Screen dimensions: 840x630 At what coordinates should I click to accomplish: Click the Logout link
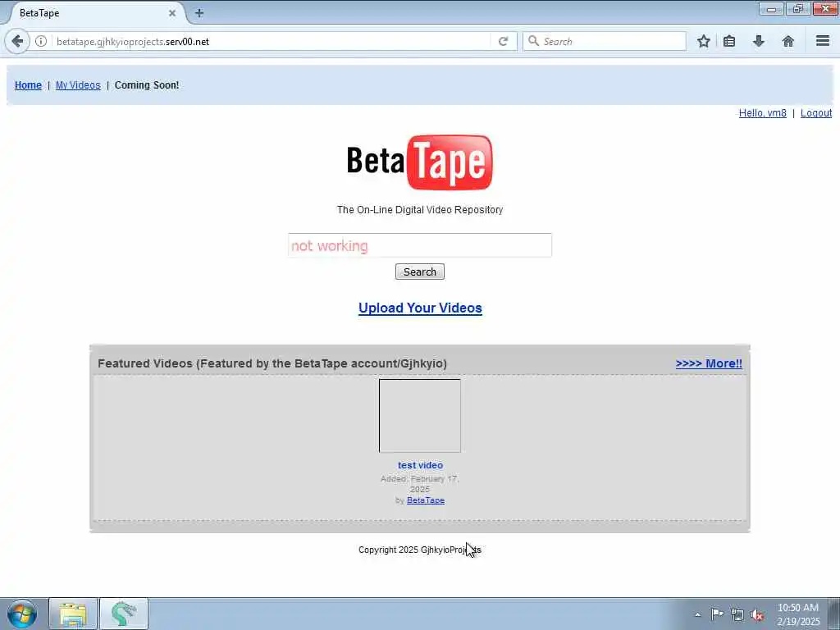(x=816, y=113)
